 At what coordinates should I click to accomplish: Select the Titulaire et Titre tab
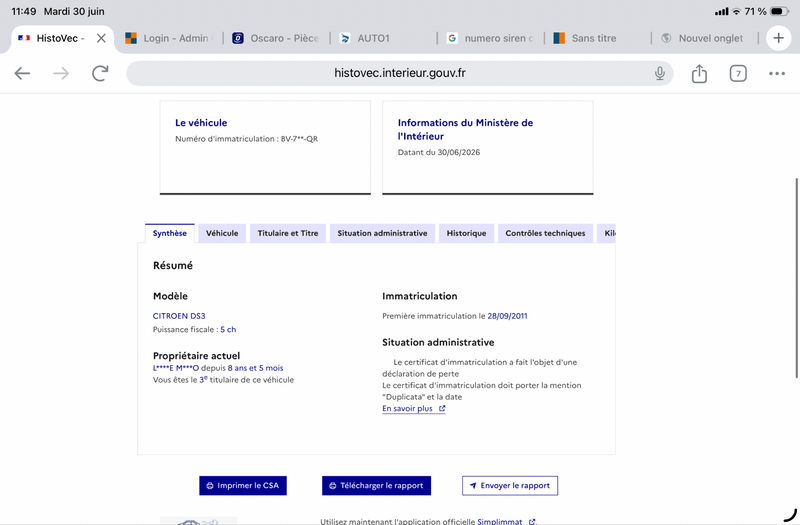pyautogui.click(x=288, y=233)
